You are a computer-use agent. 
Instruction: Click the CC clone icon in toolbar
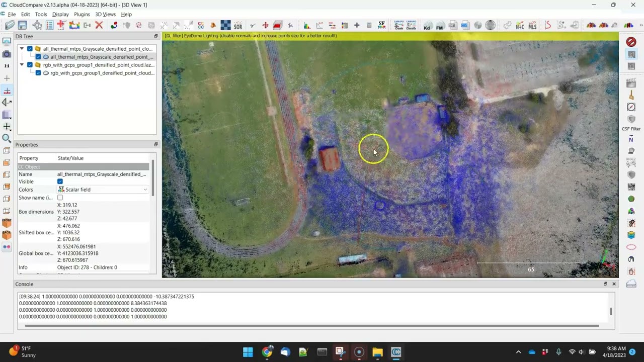(201, 25)
